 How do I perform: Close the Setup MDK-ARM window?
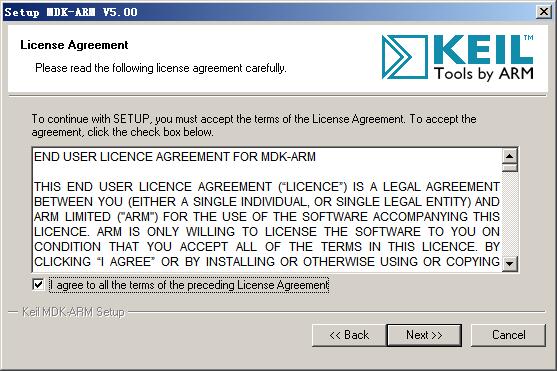coord(544,12)
